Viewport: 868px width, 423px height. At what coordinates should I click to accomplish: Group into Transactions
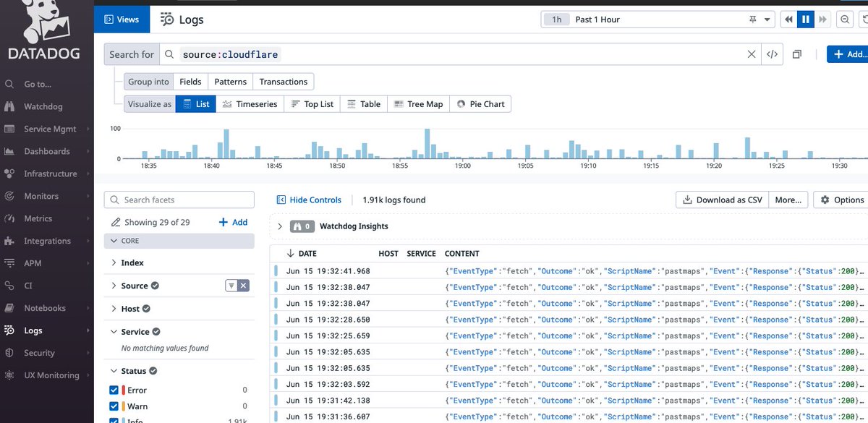pyautogui.click(x=284, y=82)
